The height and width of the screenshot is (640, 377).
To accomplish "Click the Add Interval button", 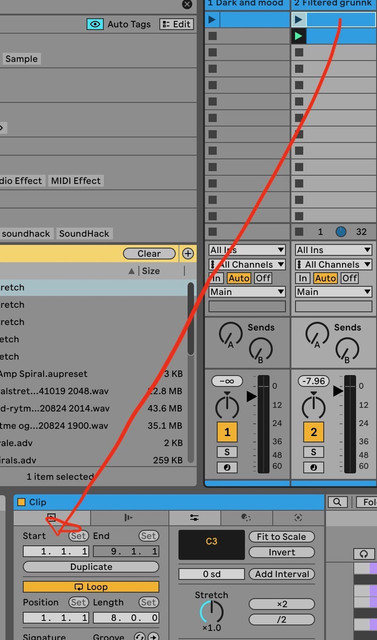I will click(282, 574).
